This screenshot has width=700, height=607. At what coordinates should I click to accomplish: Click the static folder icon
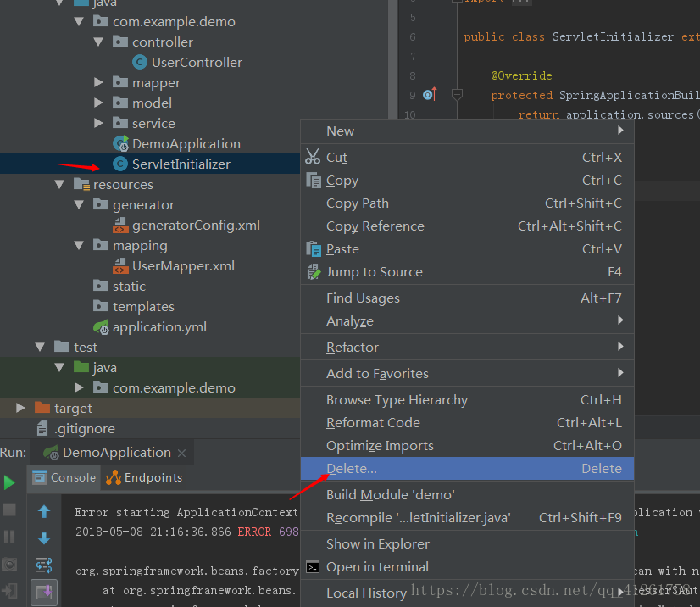tap(101, 286)
